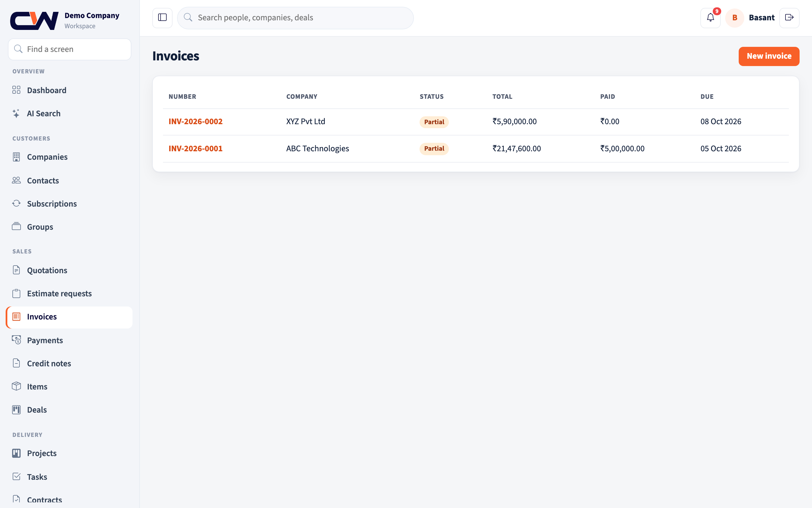Click the Basant username
Viewport: 812px width, 508px height.
(761, 17)
